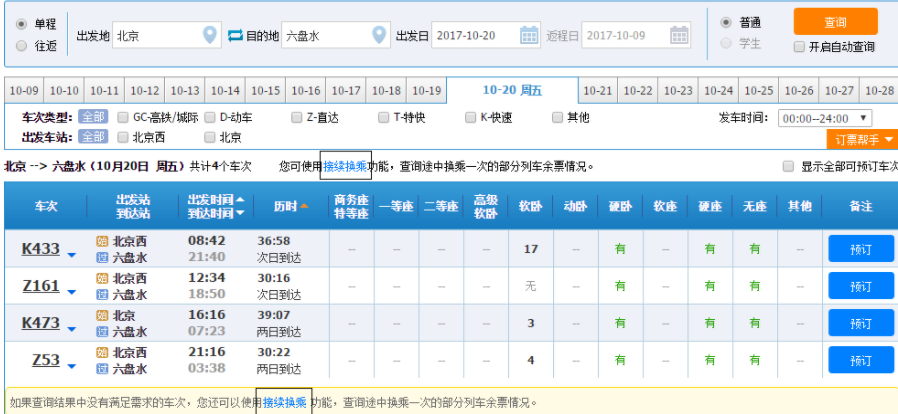This screenshot has height=414, width=898.
Task: Open train number Z161 link
Action: tap(41, 286)
